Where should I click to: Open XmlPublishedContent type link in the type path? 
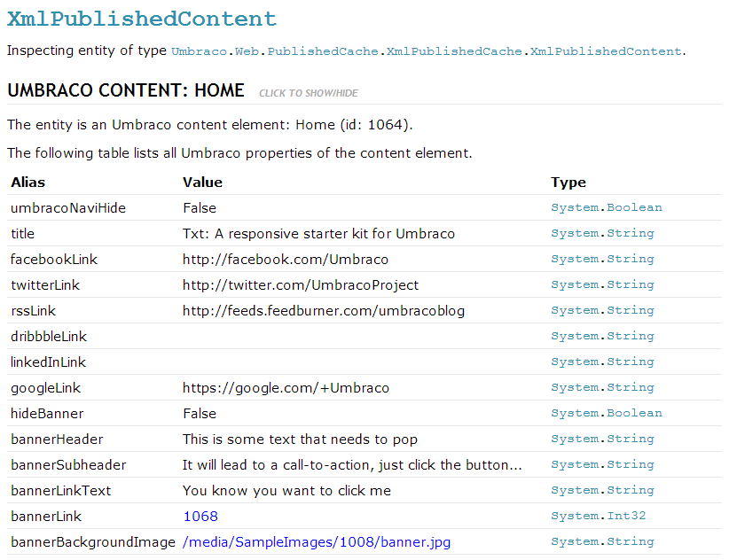click(606, 51)
